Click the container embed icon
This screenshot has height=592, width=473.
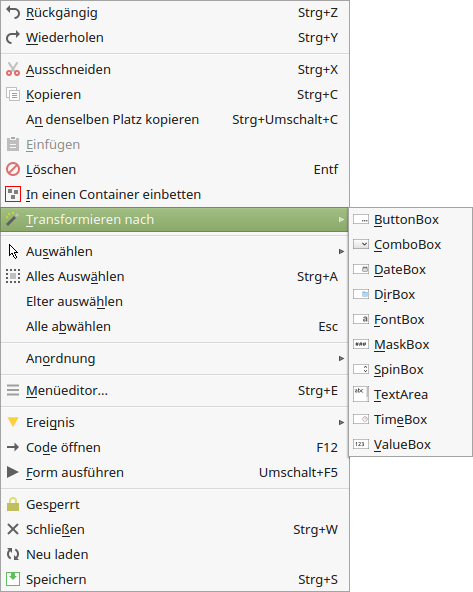[13, 194]
